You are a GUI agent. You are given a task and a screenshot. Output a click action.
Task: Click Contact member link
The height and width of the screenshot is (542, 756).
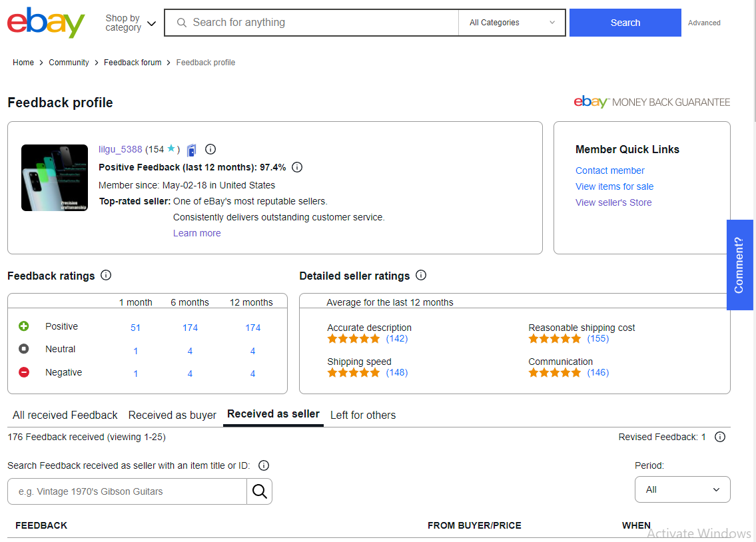tap(610, 170)
